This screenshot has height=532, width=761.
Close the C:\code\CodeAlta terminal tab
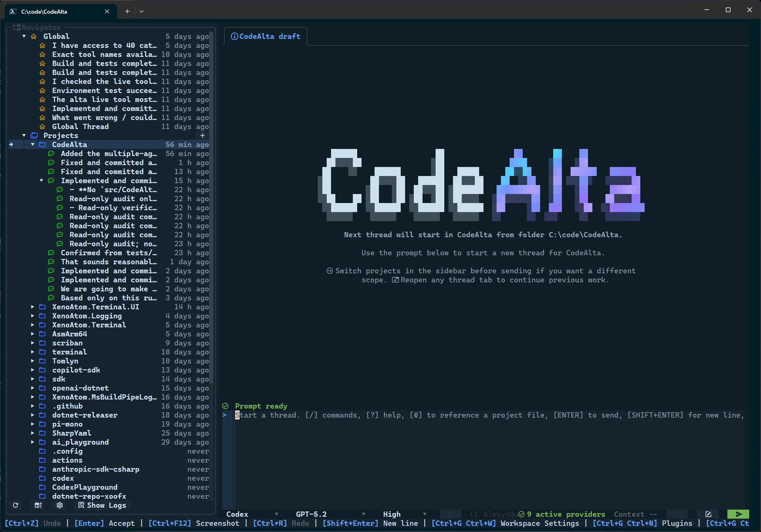click(107, 11)
